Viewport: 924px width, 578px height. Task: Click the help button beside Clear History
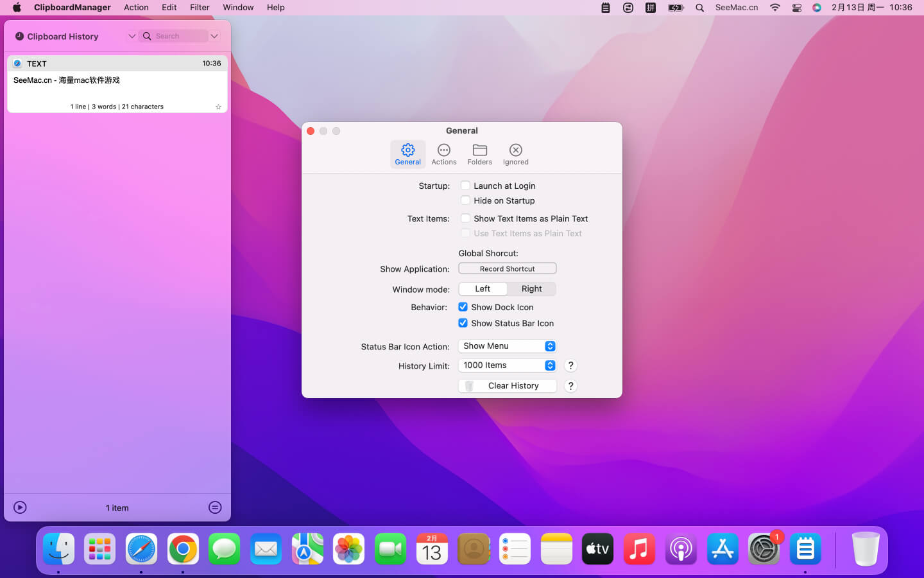[570, 386]
